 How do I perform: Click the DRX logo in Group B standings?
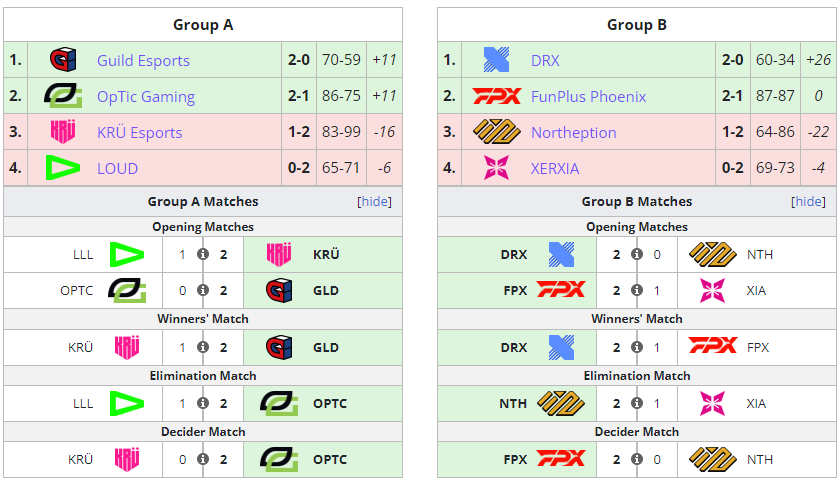(497, 59)
